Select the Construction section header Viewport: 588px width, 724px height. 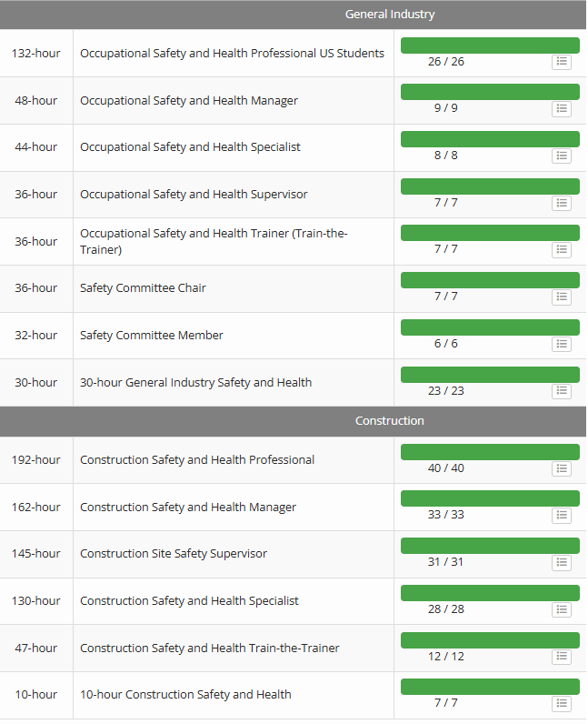[x=389, y=421]
